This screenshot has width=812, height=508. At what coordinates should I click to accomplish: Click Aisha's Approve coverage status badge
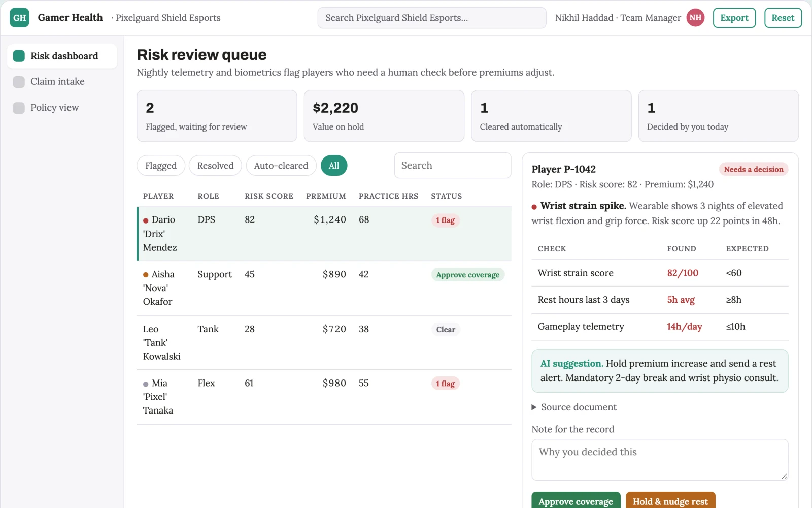pos(468,275)
